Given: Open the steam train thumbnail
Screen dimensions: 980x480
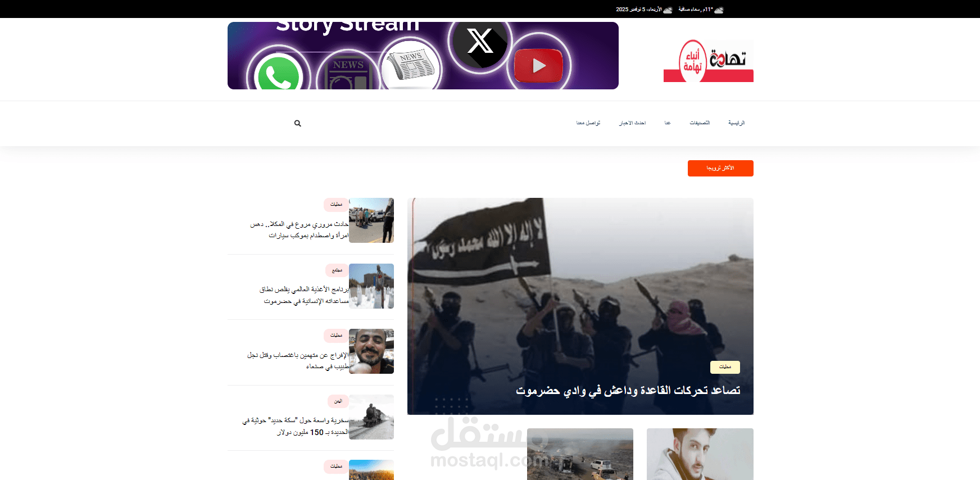Looking at the screenshot, I should point(371,417).
